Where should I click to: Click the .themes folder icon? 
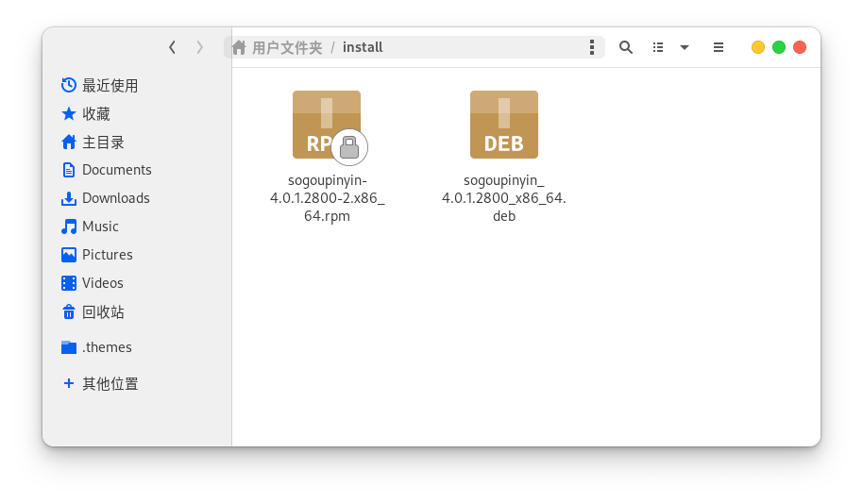pos(69,347)
